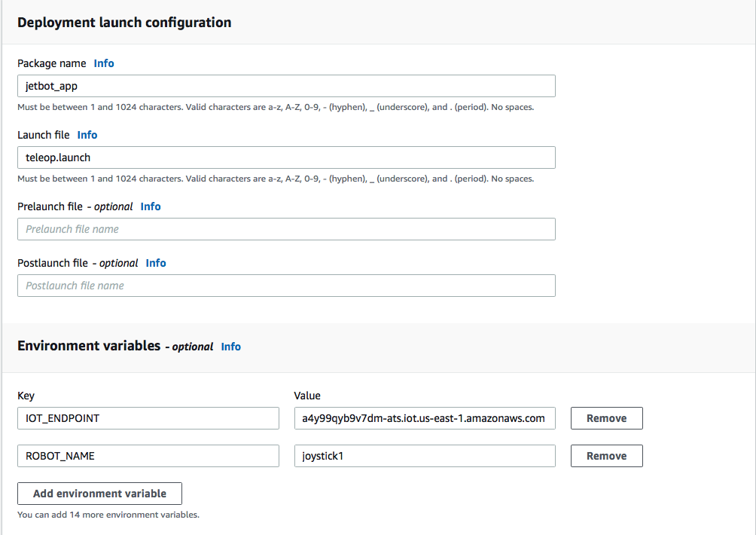This screenshot has height=535, width=756.
Task: Open Info link beside Prelaunch file
Action: (151, 206)
